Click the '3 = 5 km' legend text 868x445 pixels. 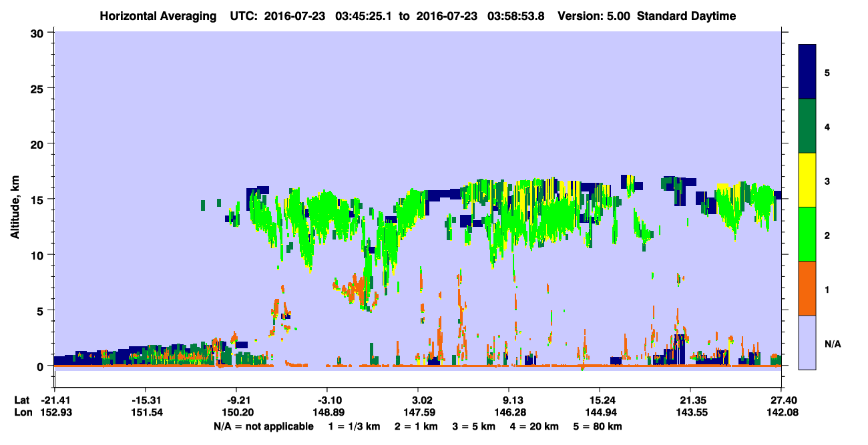473,426
